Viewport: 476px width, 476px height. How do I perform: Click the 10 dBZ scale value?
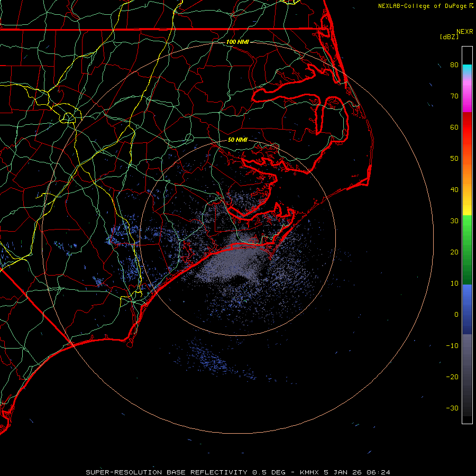click(454, 283)
